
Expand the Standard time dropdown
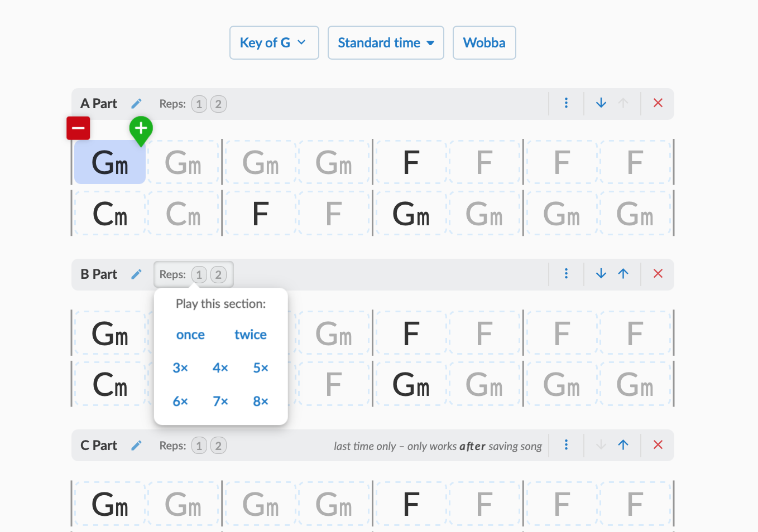click(x=386, y=43)
